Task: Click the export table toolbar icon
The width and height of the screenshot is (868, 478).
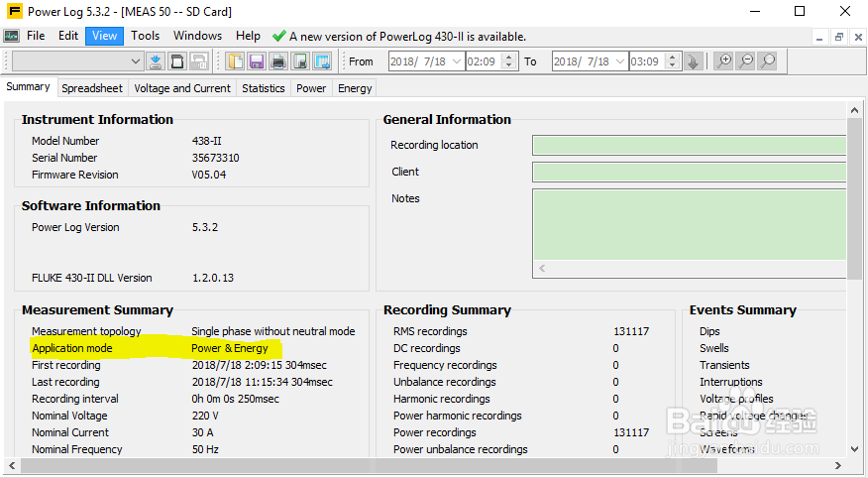Action: coord(322,60)
